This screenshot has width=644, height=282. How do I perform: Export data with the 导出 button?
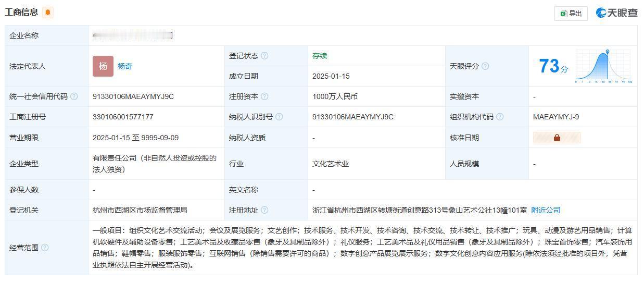571,14
